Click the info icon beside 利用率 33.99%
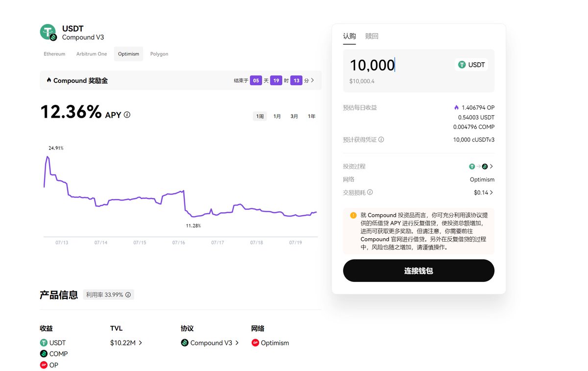Viewport: 588px width, 371px height. pos(128,295)
